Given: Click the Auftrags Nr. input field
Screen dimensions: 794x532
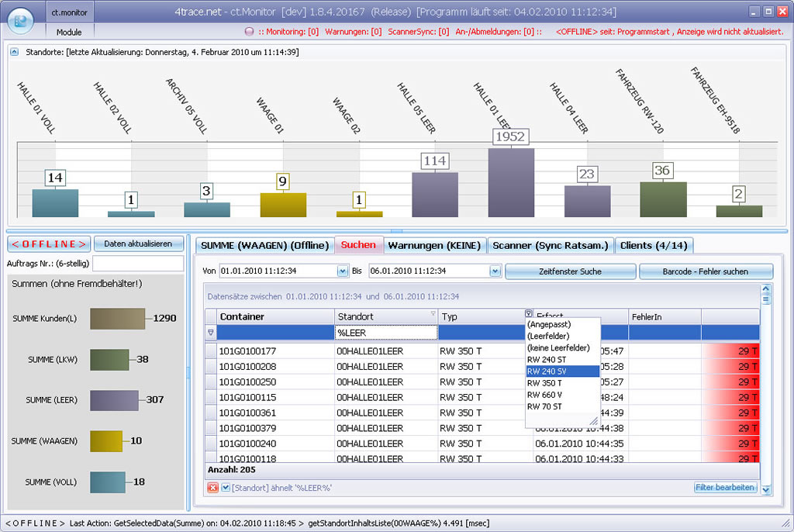Looking at the screenshot, I should 138,264.
